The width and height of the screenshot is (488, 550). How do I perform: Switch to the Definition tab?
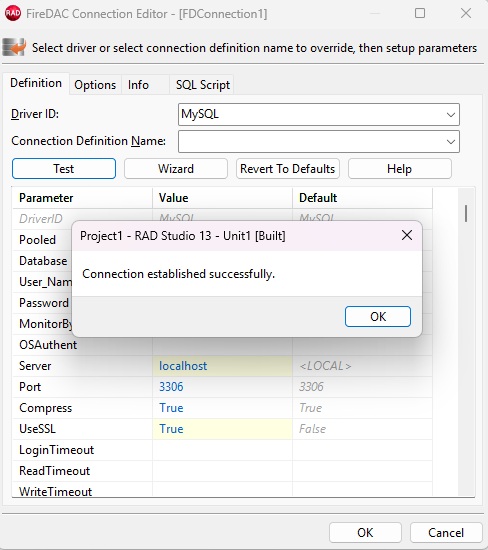point(36,83)
